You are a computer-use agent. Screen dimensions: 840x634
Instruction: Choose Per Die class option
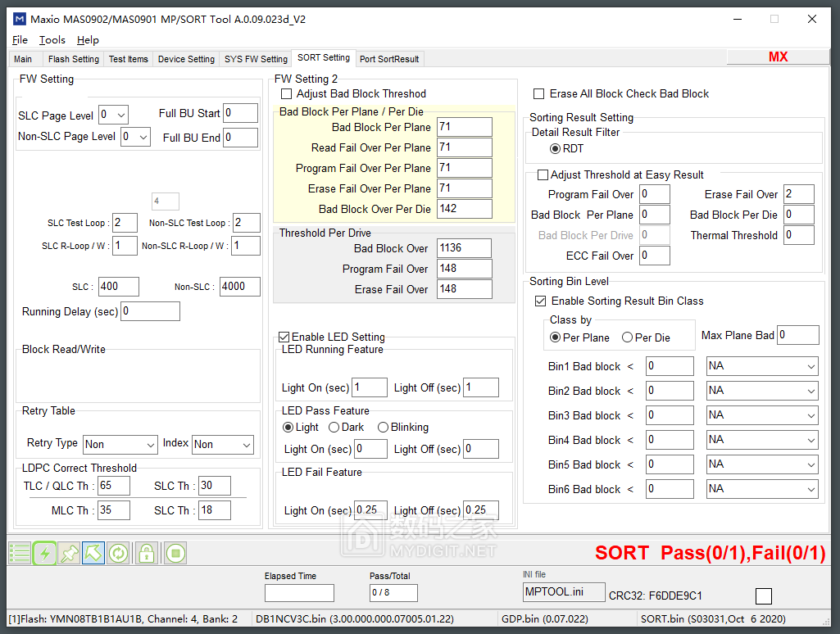[627, 337]
